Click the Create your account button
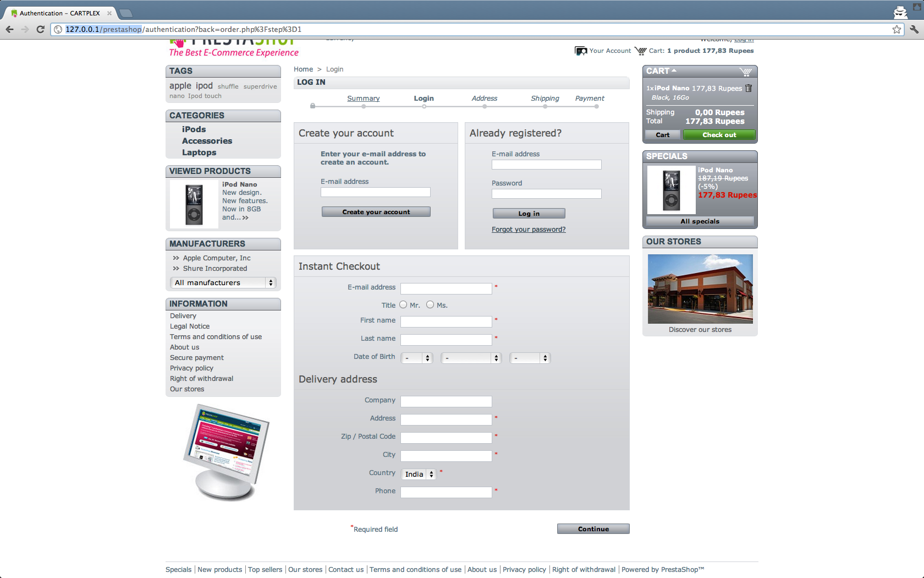924x578 pixels. [376, 212]
